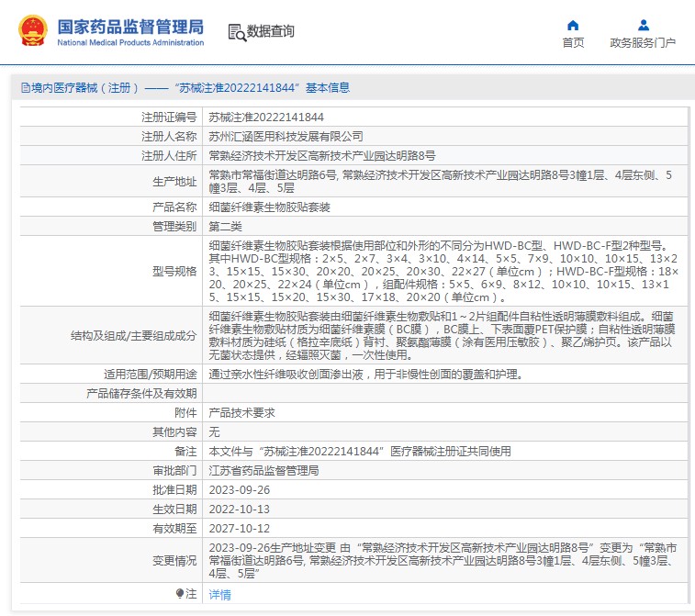Click the 结构及组成/主要组成成分 label
The image size is (695, 616).
[x=133, y=335]
